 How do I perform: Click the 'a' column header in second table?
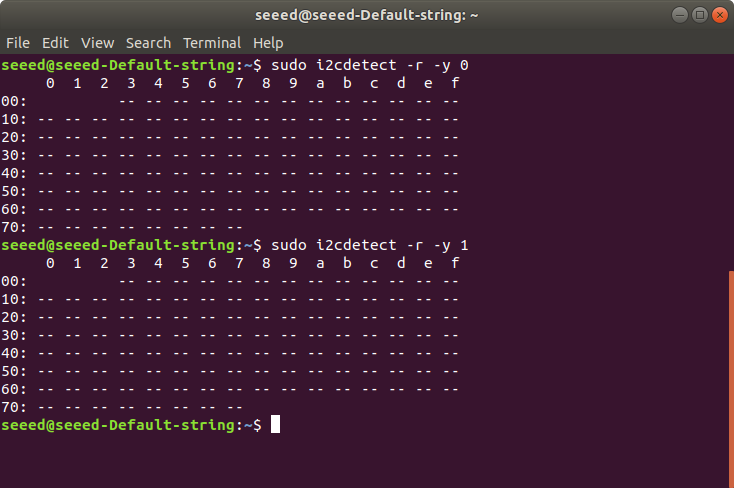(320, 263)
